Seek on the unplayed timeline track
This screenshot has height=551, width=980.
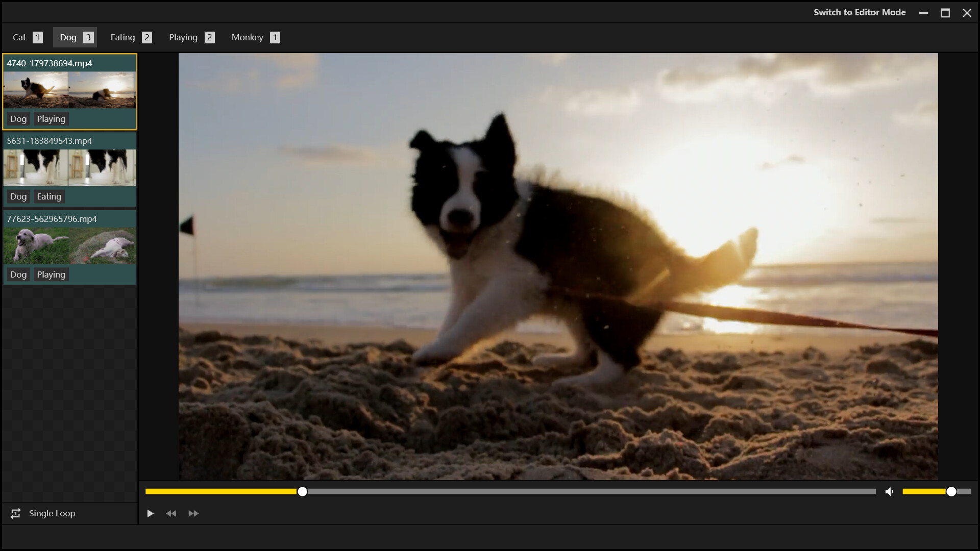(x=592, y=492)
